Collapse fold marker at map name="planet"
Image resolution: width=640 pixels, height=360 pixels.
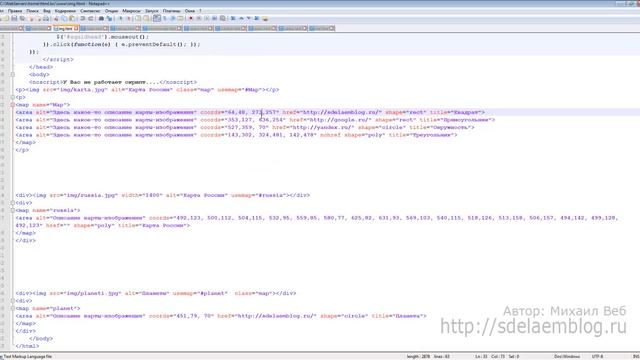click(x=13, y=308)
